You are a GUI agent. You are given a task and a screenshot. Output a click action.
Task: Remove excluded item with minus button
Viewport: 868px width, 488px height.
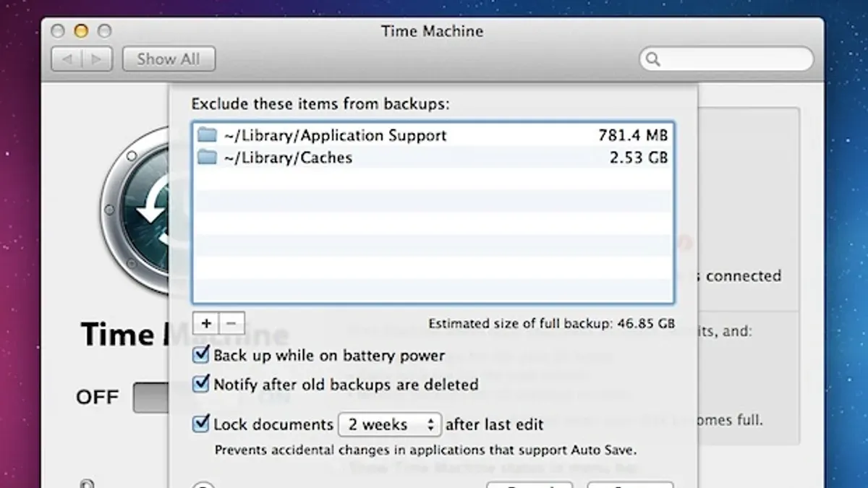(231, 323)
